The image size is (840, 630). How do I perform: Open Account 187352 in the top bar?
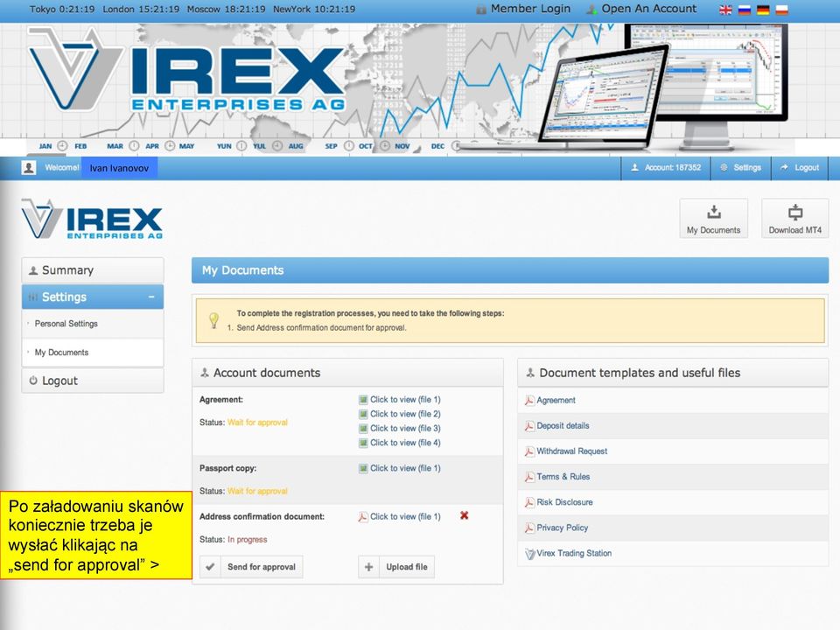pyautogui.click(x=666, y=168)
